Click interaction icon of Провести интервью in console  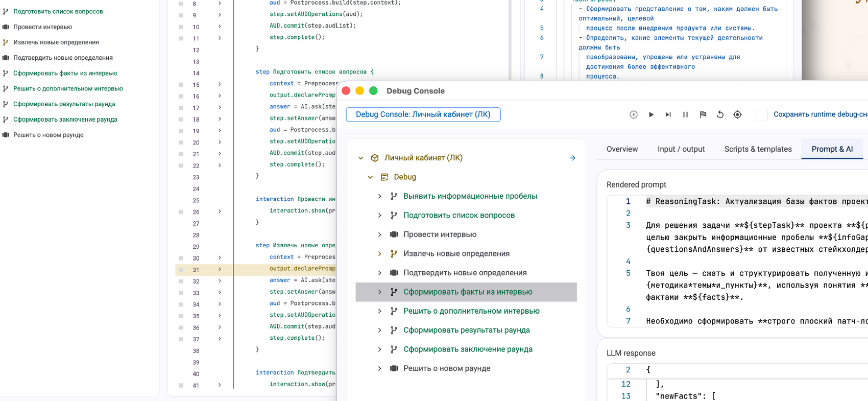[x=394, y=234]
